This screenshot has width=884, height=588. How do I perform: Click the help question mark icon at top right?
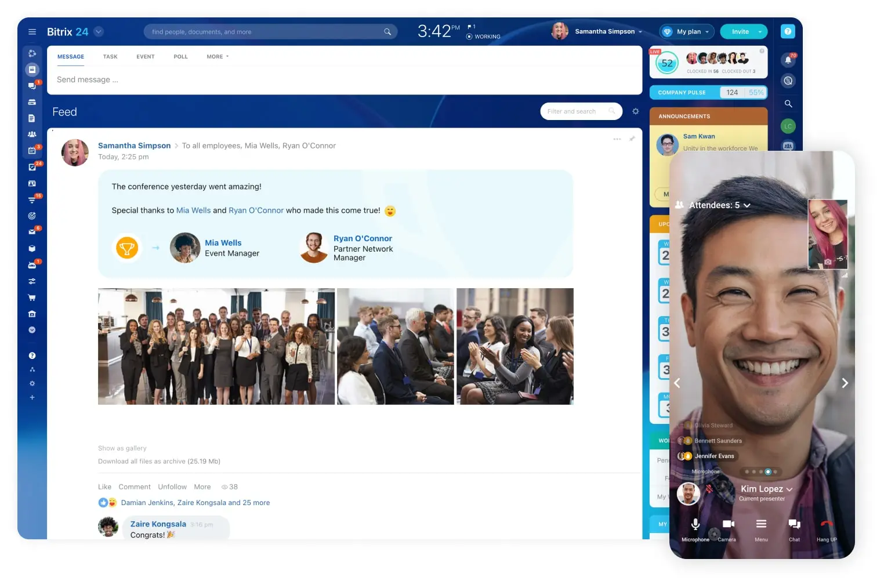coord(787,32)
